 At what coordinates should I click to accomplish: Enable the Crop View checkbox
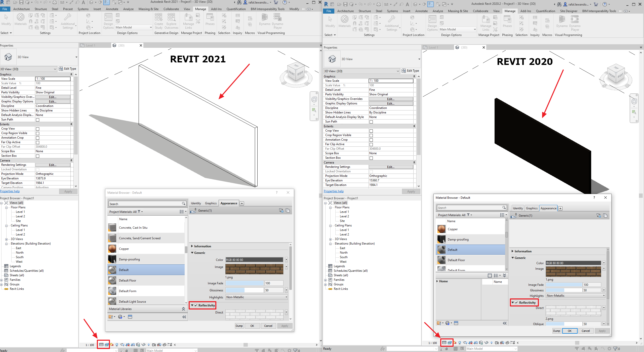tap(37, 129)
